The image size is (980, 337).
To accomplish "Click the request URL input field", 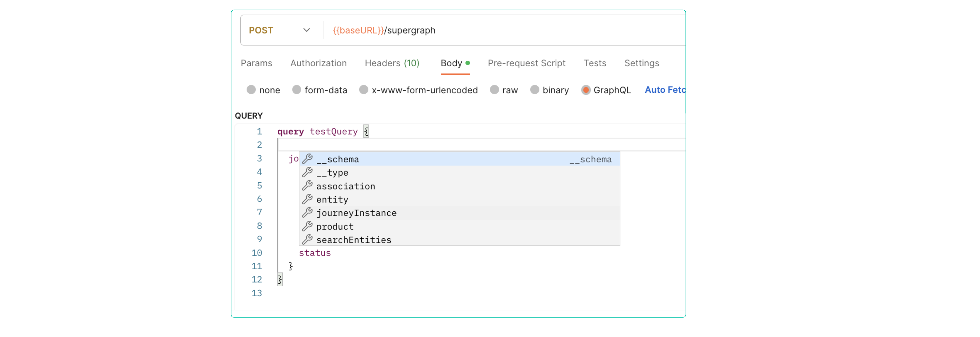I will click(495, 30).
